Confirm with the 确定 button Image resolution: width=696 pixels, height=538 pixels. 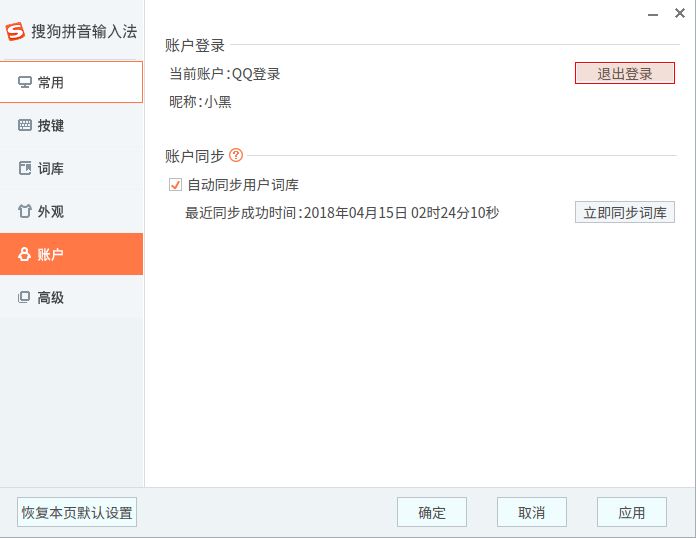(431, 512)
